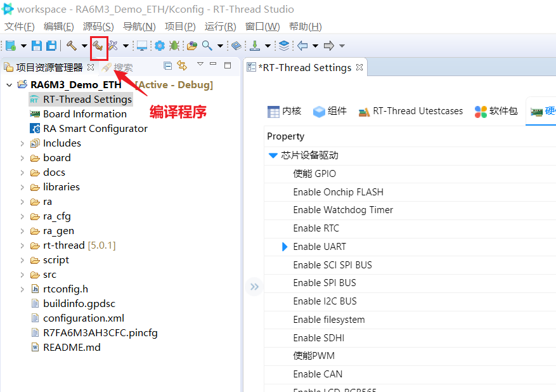This screenshot has height=392, width=556.
Task: Click the Rebuild hammer icon in red box
Action: pyautogui.click(x=98, y=46)
